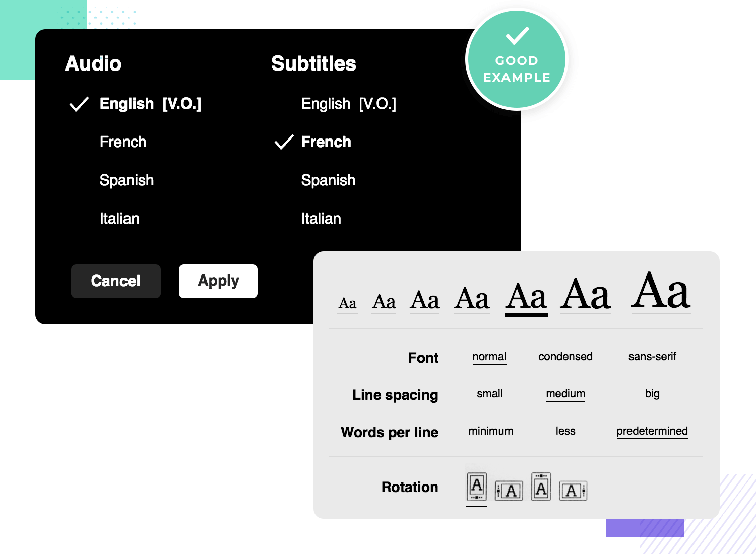Viewport: 756px width, 554px height.
Task: Select landscape rotation with buttons on left
Action: (509, 491)
